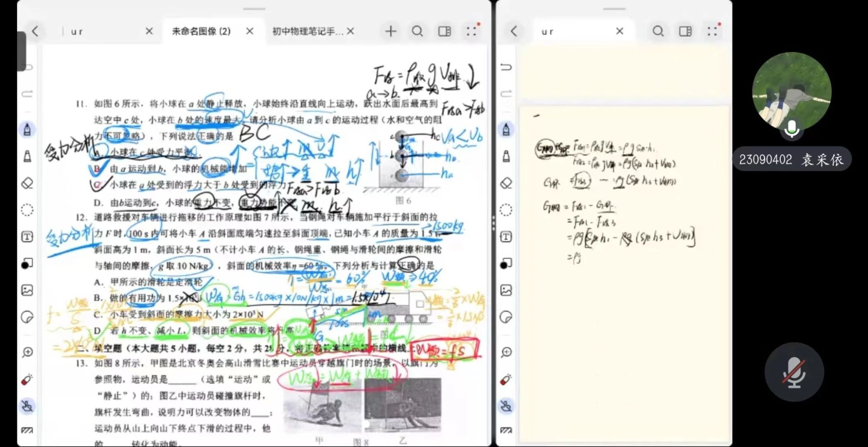Open the sticker tool in left toolbar
The width and height of the screenshot is (868, 447).
[27, 317]
